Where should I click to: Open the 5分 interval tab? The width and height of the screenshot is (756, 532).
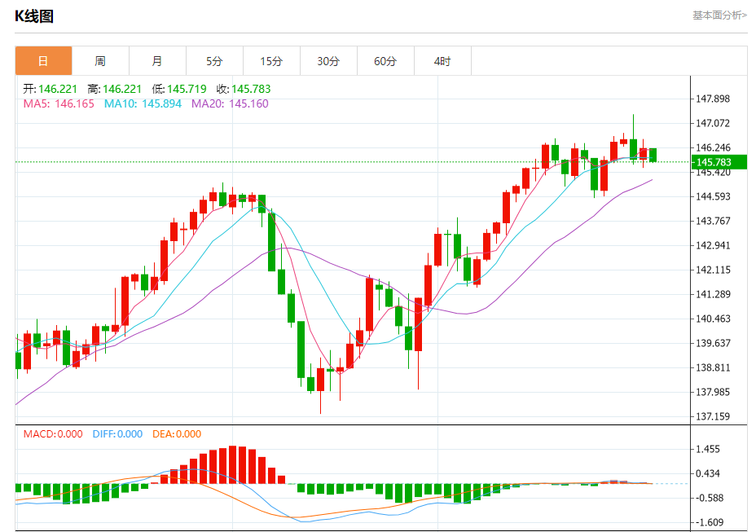click(x=214, y=61)
